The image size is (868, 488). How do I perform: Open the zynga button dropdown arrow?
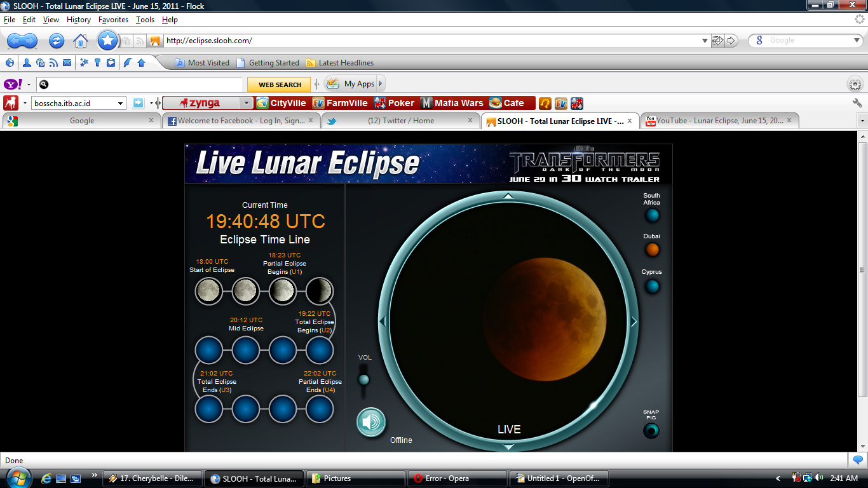point(247,103)
